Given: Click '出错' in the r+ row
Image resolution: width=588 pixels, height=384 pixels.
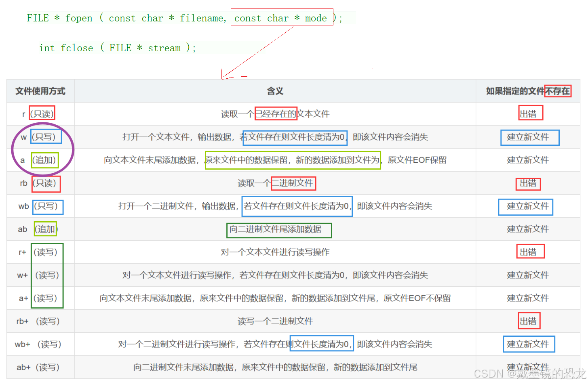Looking at the screenshot, I should (x=528, y=252).
